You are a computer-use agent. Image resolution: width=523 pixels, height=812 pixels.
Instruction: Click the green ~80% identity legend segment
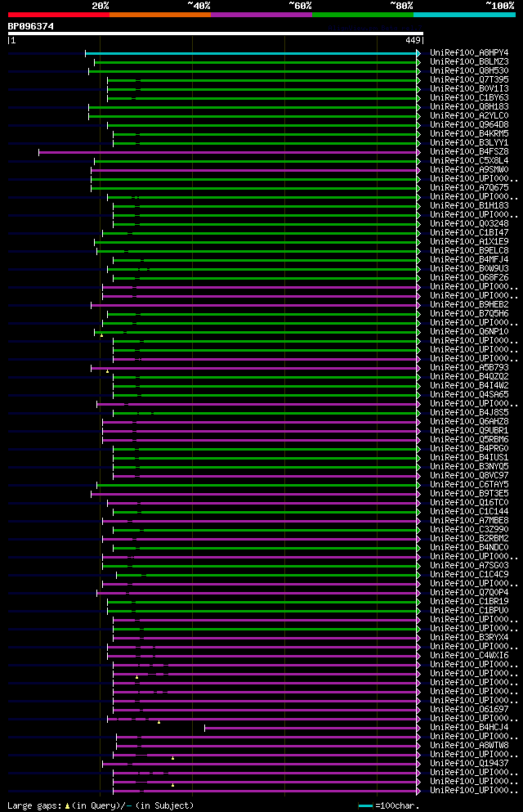pos(363,15)
